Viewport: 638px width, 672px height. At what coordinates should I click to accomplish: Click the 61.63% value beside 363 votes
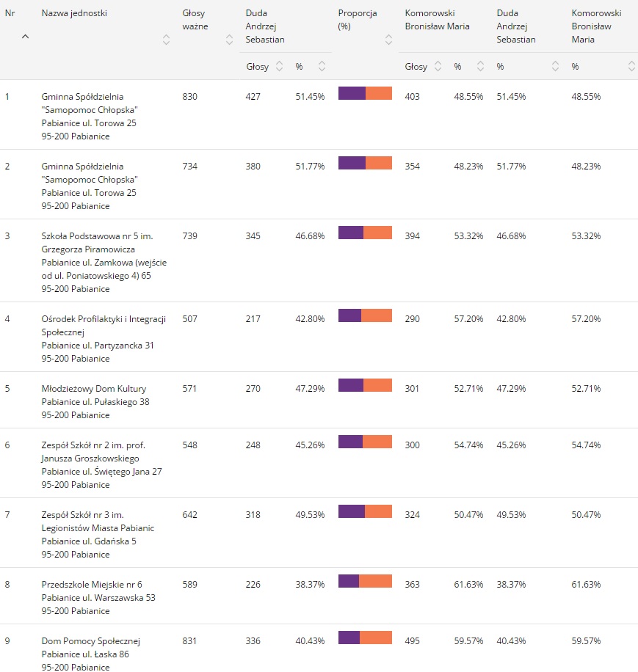tap(468, 585)
